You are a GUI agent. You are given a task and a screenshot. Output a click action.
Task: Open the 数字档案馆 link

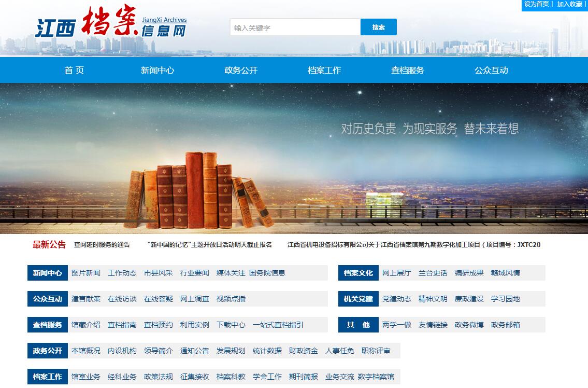point(376,377)
